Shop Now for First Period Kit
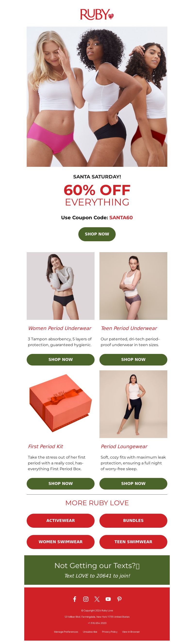Viewport: 194px width, 644px height. [61, 483]
